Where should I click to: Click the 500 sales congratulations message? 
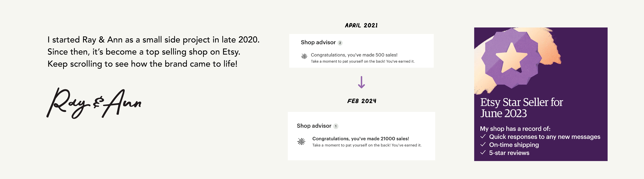click(354, 55)
